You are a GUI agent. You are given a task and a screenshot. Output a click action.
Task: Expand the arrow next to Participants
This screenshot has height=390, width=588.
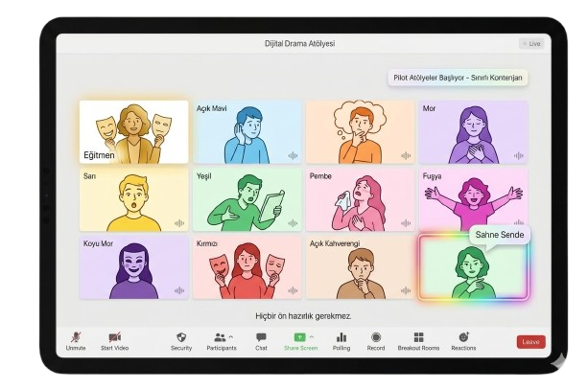point(233,337)
